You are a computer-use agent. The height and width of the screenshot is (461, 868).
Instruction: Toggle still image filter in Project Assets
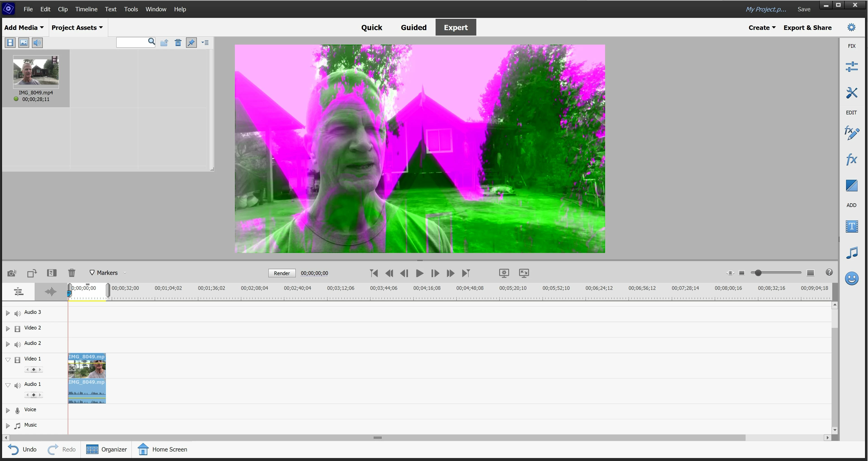coord(24,43)
